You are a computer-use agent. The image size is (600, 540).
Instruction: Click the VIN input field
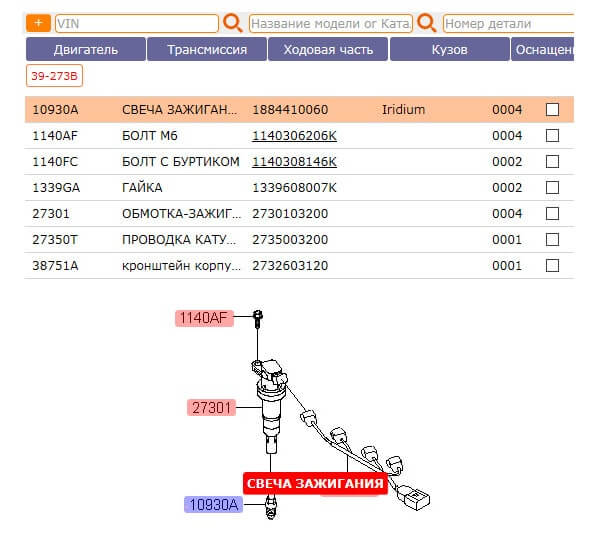(137, 23)
